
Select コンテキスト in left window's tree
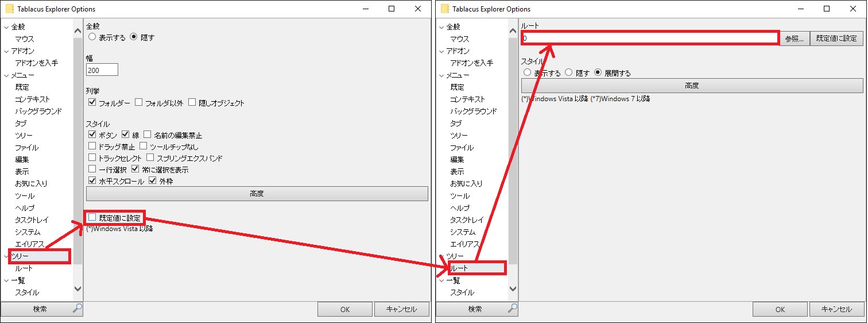click(33, 99)
